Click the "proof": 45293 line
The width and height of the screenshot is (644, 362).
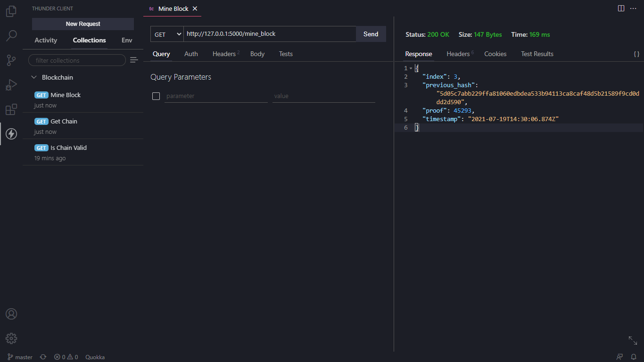(x=448, y=111)
